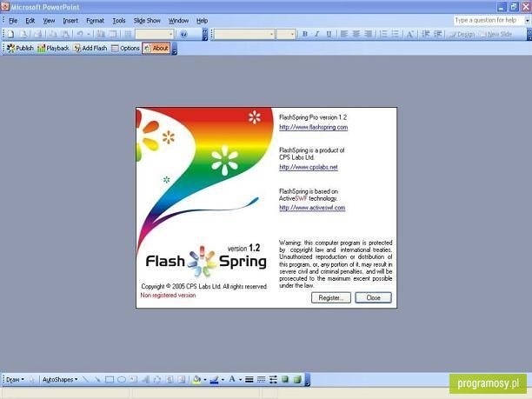
Task: Open the Draw dropdown menu
Action: coord(15,379)
